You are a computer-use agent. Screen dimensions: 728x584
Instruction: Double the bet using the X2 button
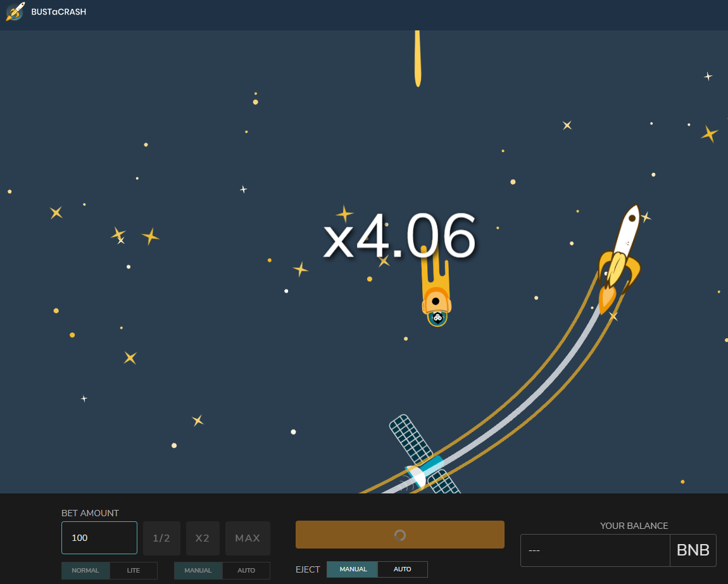pos(203,538)
